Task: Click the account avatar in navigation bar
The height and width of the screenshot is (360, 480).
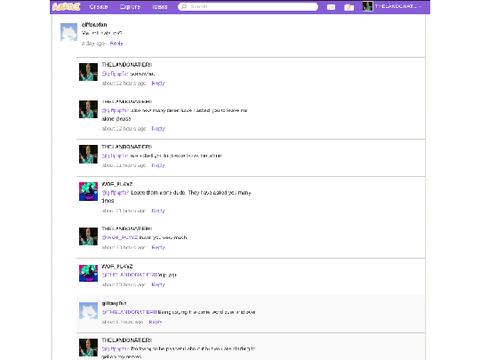Action: [x=367, y=7]
